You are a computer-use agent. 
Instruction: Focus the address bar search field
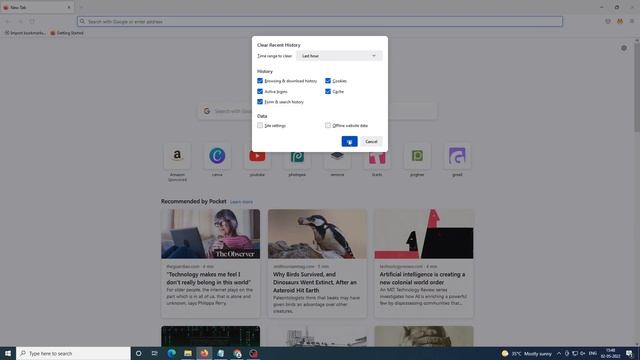coord(320,21)
